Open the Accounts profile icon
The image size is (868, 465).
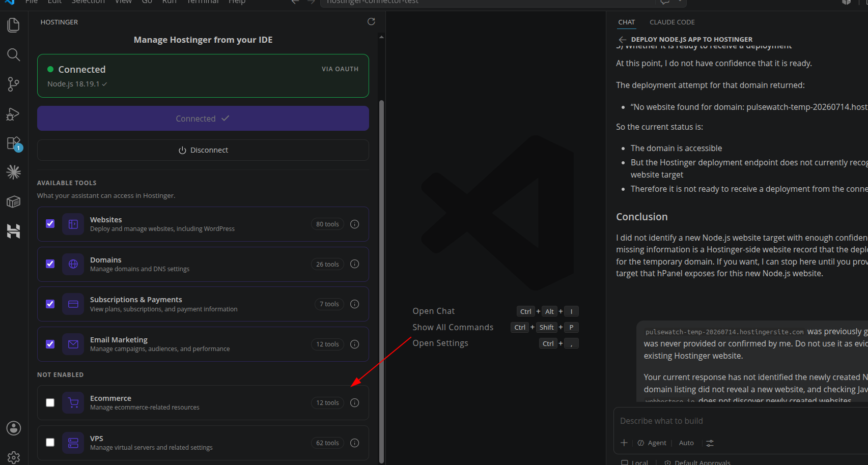tap(14, 428)
